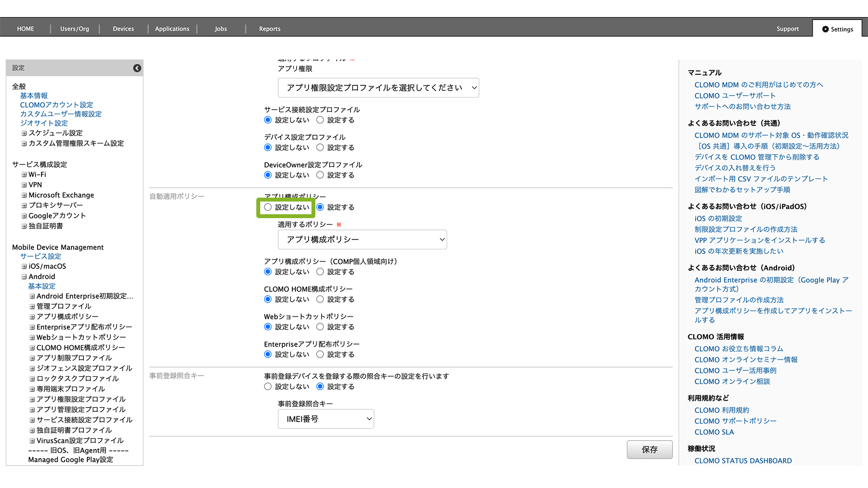The height and width of the screenshot is (488, 868).
Task: Expand iOS/macOS tree plus icon
Action: coord(24,266)
